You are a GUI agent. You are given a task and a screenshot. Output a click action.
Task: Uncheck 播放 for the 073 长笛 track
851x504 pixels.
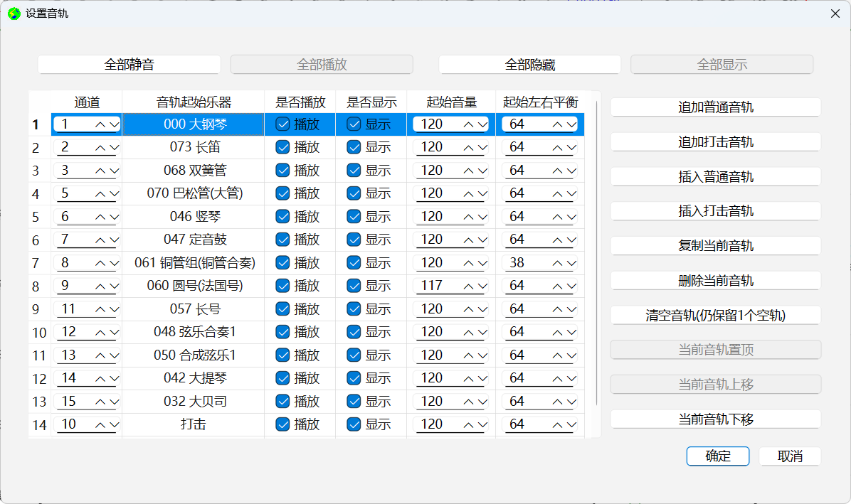pos(282,147)
